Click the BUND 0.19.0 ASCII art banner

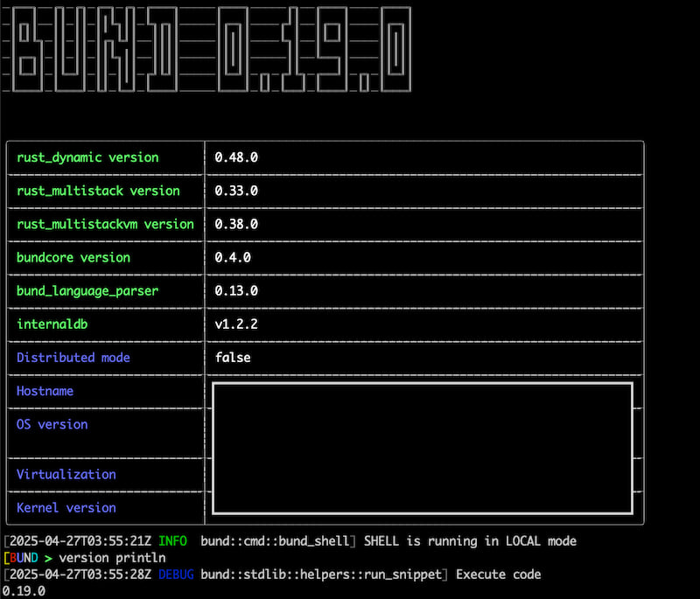click(x=209, y=48)
